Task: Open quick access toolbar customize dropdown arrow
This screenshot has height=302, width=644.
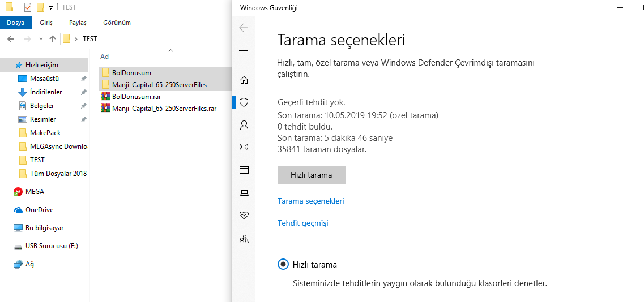Action: (50, 8)
